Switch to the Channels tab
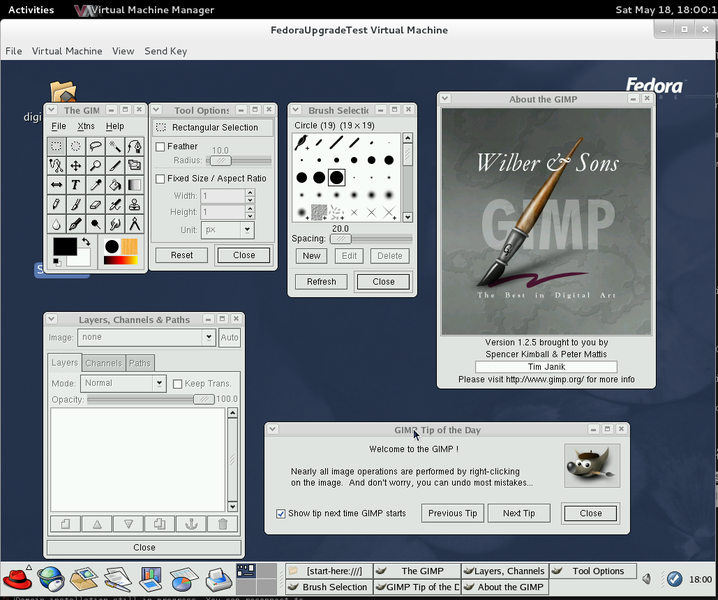 tap(103, 363)
